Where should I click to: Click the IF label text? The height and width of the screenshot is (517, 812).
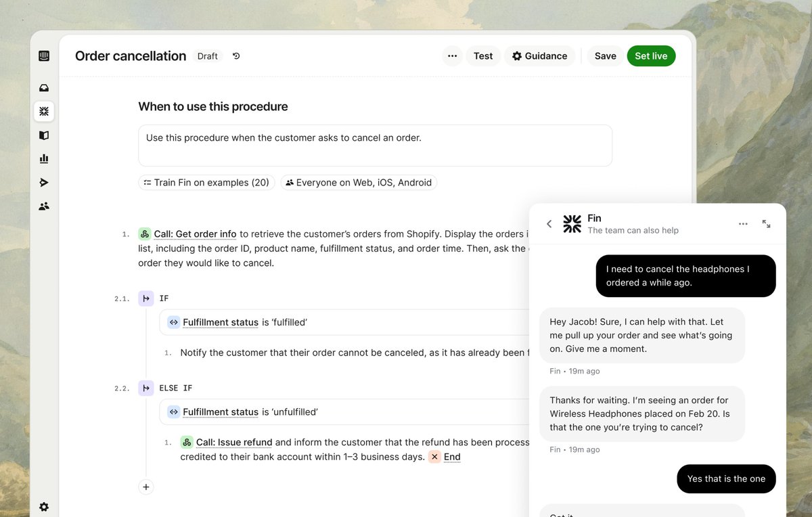(x=164, y=298)
